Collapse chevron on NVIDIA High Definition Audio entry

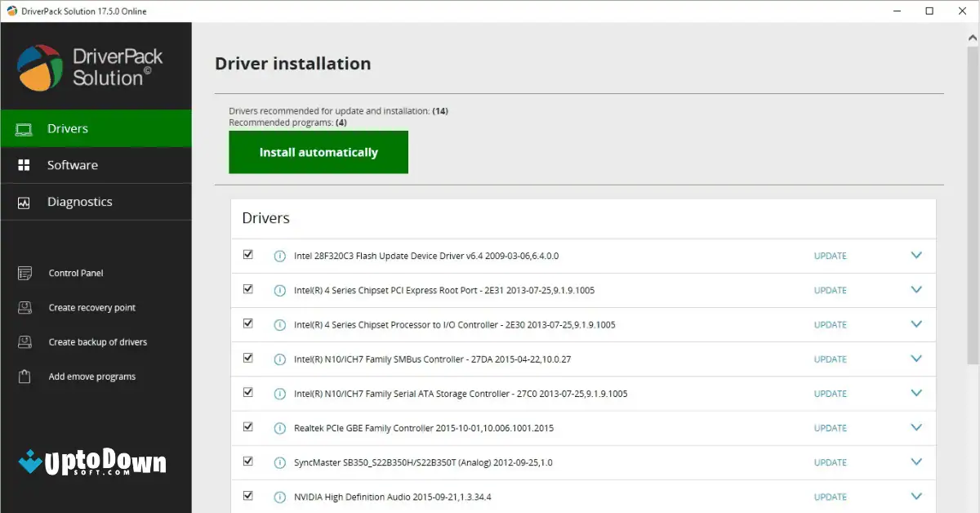tap(915, 496)
